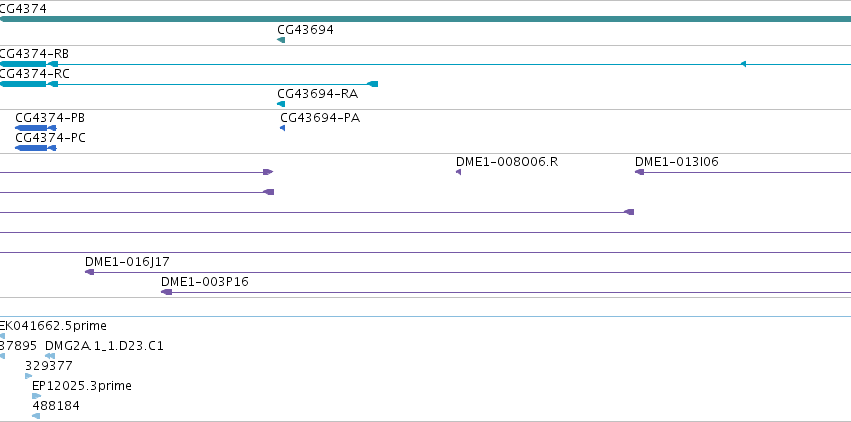The height and width of the screenshot is (422, 851).
Task: Click the CG43694-RA transcript label
Action: coord(317,94)
